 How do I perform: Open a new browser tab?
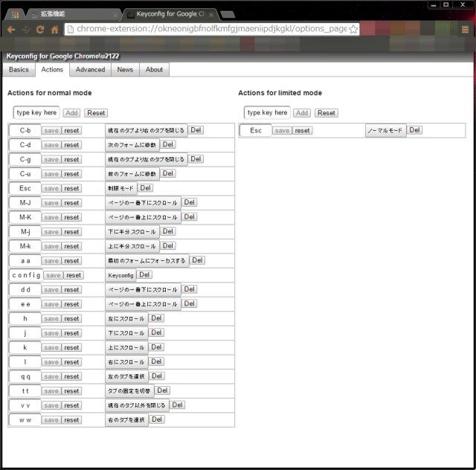pos(228,14)
